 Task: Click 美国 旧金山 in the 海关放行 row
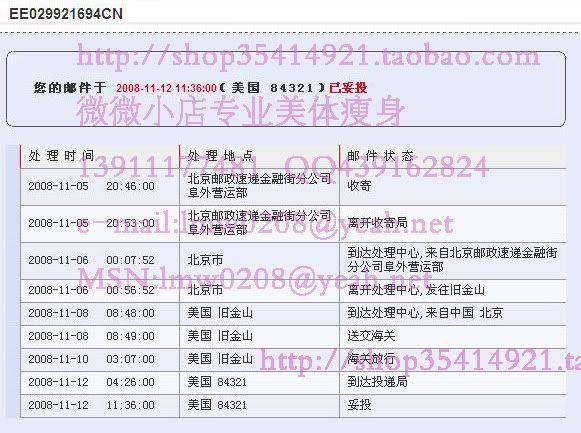click(x=220, y=359)
